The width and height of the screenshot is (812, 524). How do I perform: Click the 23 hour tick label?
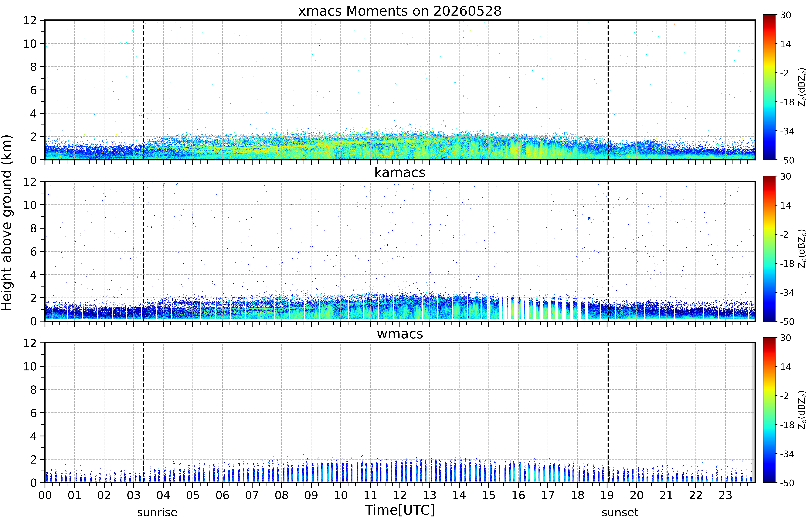[725, 495]
